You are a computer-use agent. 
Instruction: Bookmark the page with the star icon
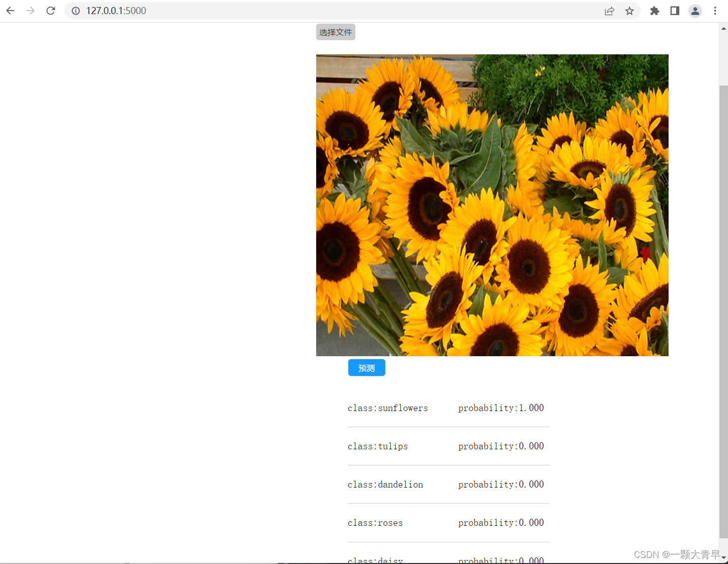point(629,11)
